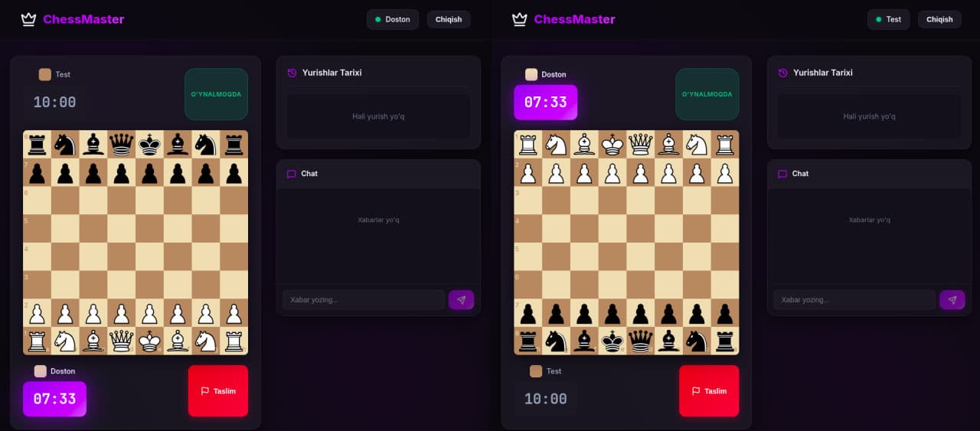Open the Test user badge in header

(x=888, y=19)
